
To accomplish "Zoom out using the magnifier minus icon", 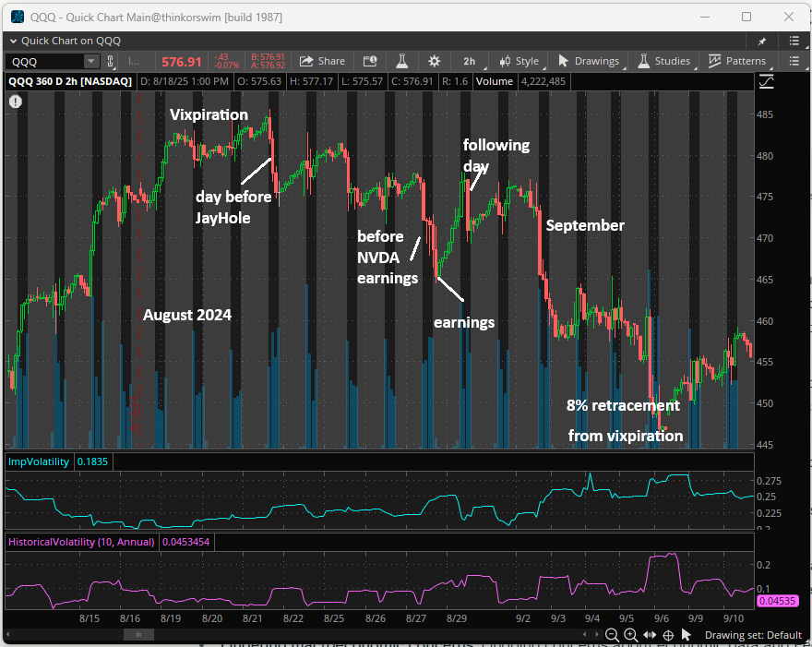I will [612, 635].
